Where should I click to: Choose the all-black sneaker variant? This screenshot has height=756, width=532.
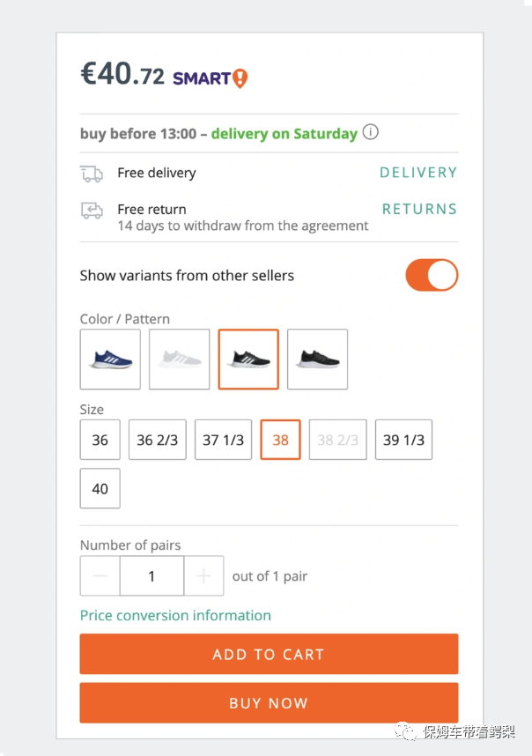coord(317,359)
